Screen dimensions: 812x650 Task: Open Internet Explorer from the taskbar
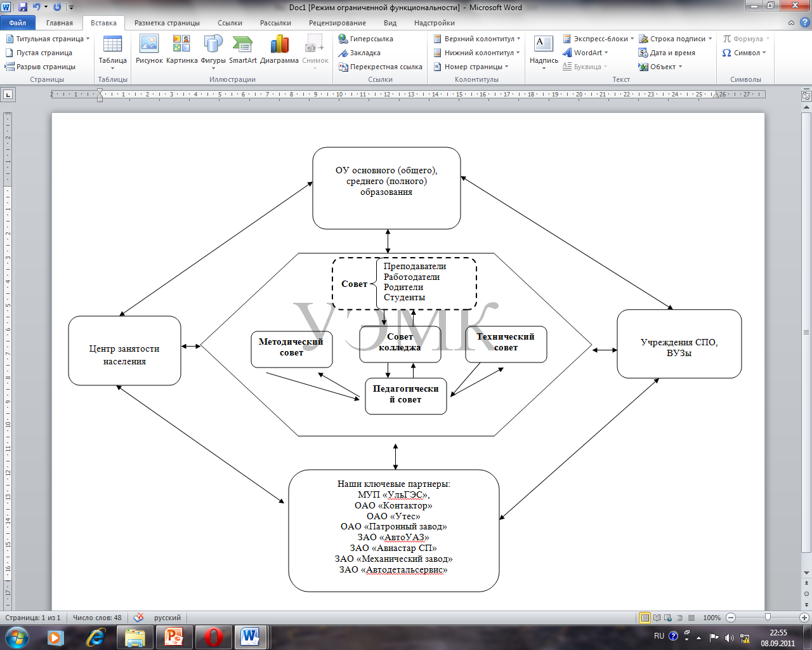(x=96, y=637)
